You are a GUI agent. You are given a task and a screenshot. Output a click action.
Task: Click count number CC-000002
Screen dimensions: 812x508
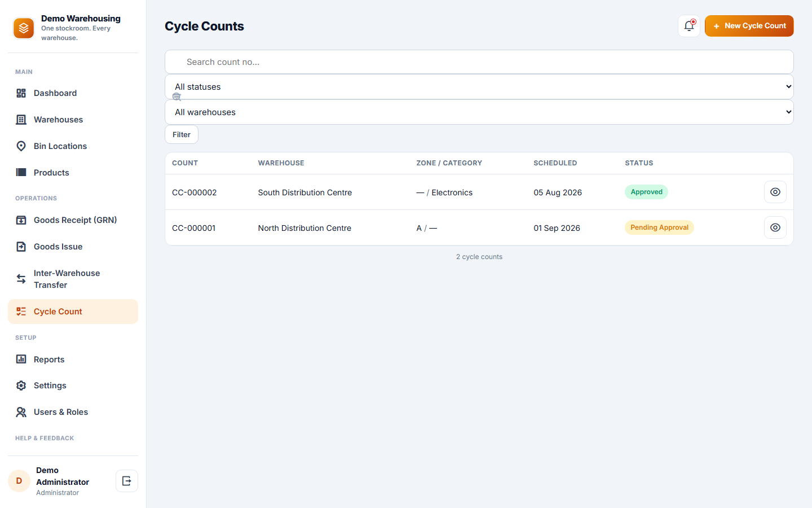pyautogui.click(x=195, y=192)
